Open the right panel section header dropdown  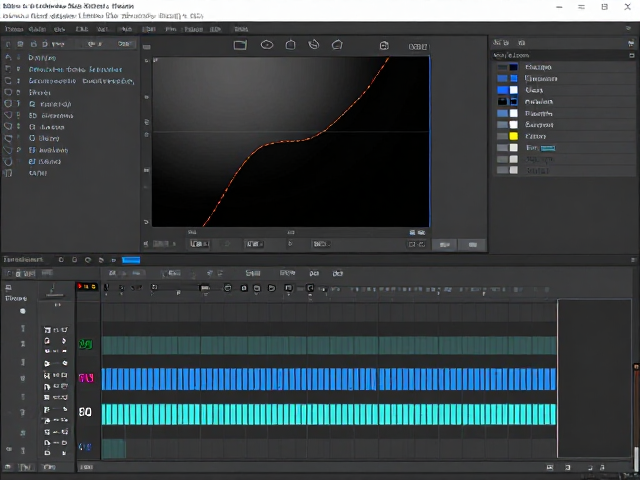[631, 55]
